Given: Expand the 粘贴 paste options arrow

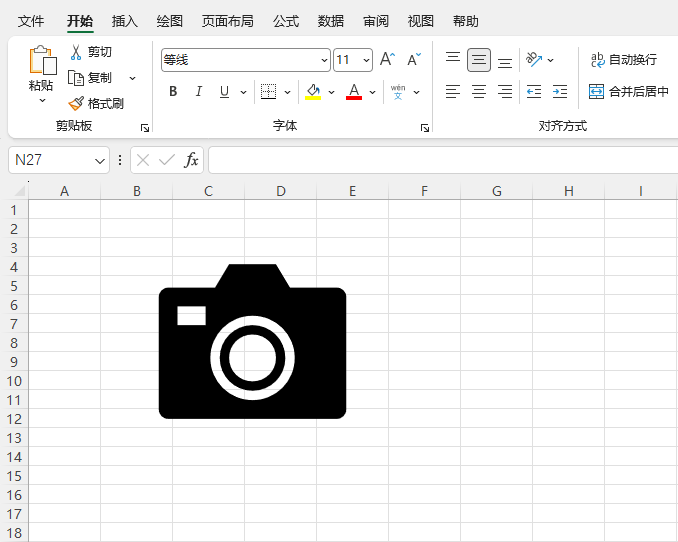Looking at the screenshot, I should (x=42, y=101).
